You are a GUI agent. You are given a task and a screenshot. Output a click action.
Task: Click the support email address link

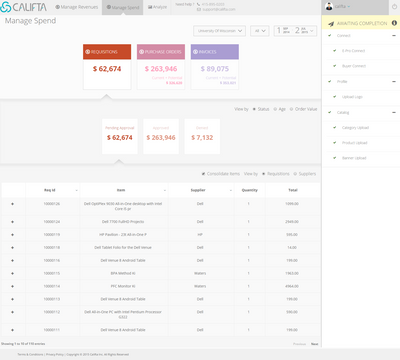tap(219, 9)
